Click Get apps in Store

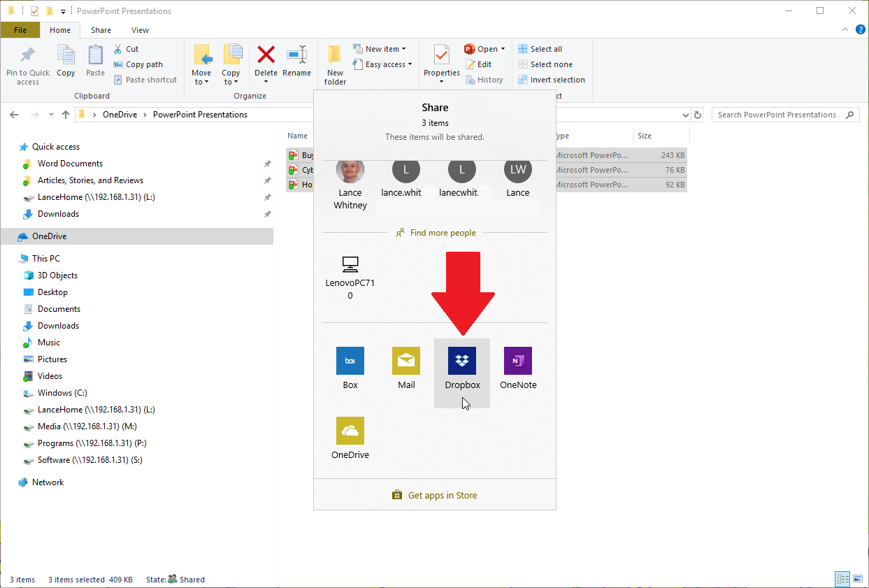click(435, 495)
